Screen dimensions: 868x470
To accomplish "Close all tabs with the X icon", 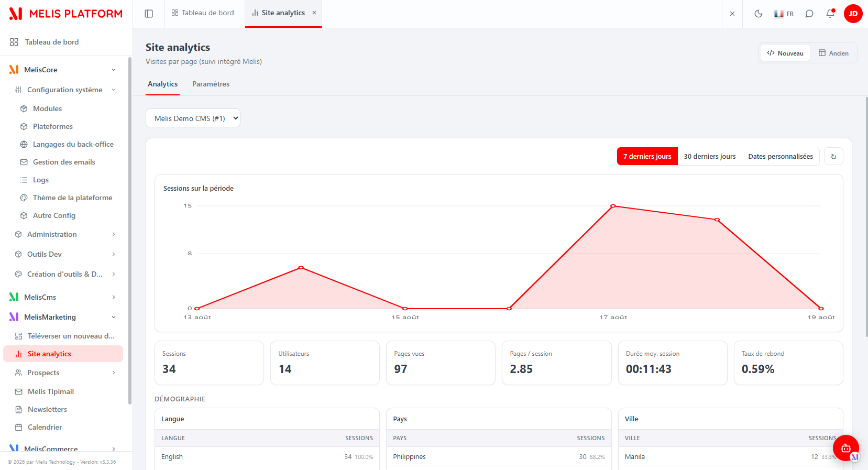I will click(x=732, y=14).
